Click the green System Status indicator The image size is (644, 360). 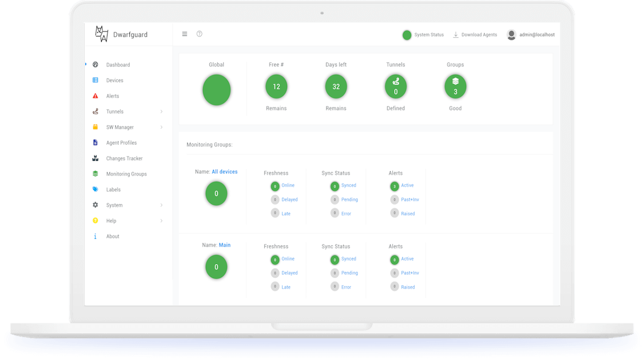407,35
